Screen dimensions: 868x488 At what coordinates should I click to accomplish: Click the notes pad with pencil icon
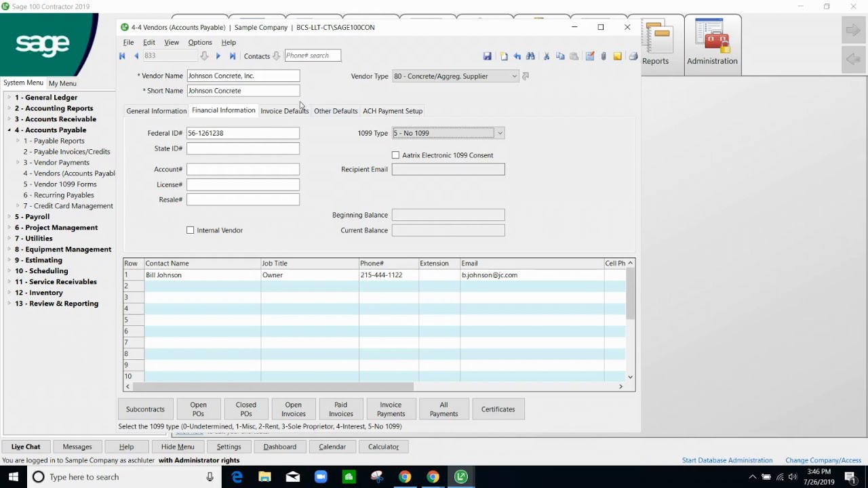tap(590, 56)
